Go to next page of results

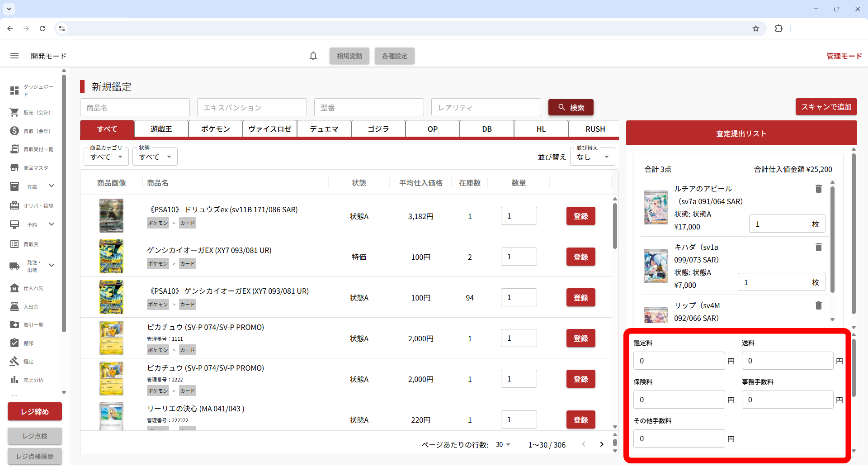click(601, 444)
